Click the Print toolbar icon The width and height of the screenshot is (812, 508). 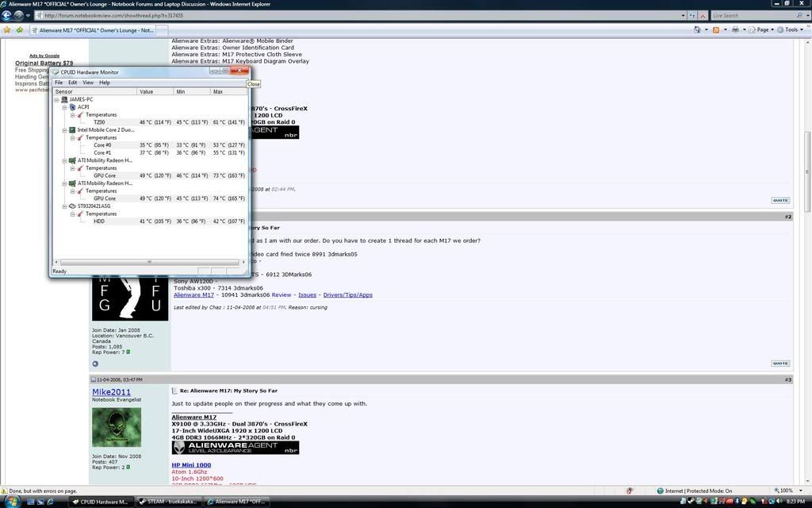coord(735,30)
